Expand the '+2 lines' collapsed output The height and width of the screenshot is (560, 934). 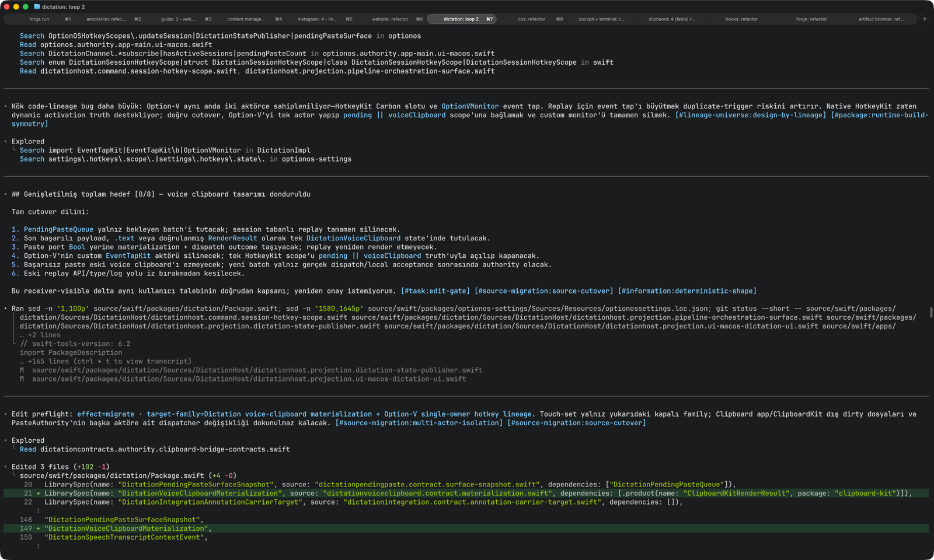coord(40,335)
